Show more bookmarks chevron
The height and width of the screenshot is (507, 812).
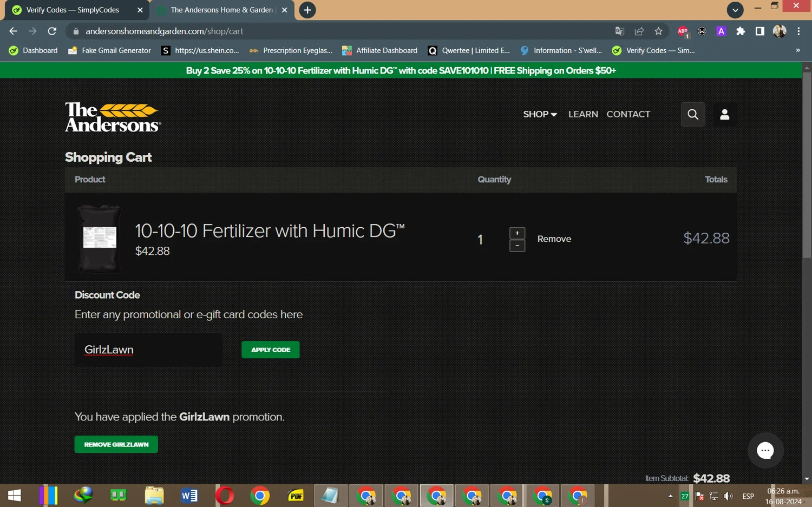point(797,50)
